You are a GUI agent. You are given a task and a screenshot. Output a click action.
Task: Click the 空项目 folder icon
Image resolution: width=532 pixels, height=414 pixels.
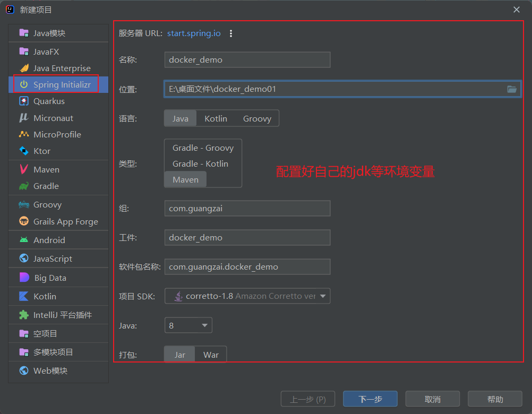[x=24, y=333]
